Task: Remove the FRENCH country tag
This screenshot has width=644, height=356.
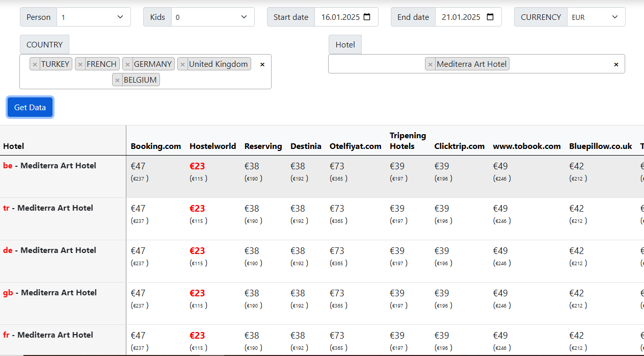Action: [x=80, y=64]
